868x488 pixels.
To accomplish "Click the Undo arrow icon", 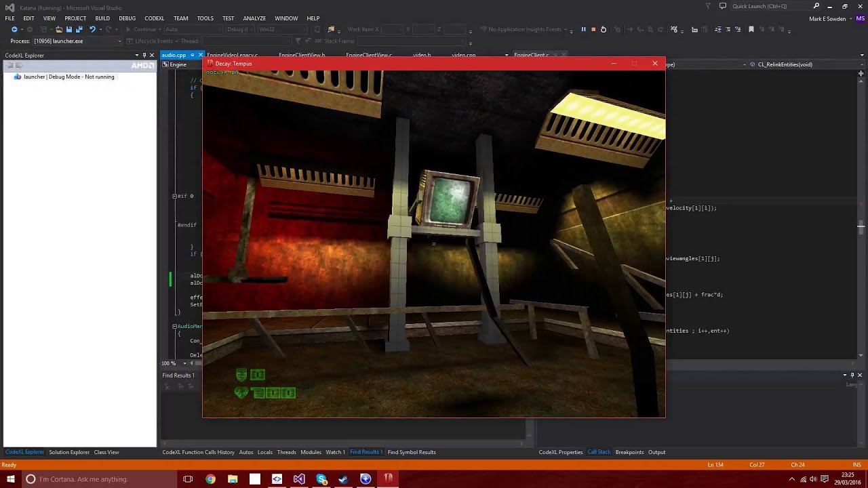I will 92,30.
